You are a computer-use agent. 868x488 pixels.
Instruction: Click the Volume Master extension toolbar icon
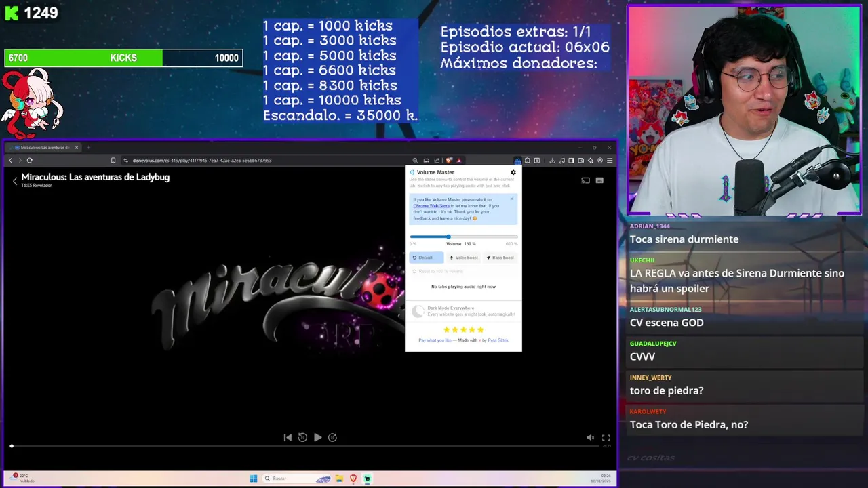click(517, 161)
